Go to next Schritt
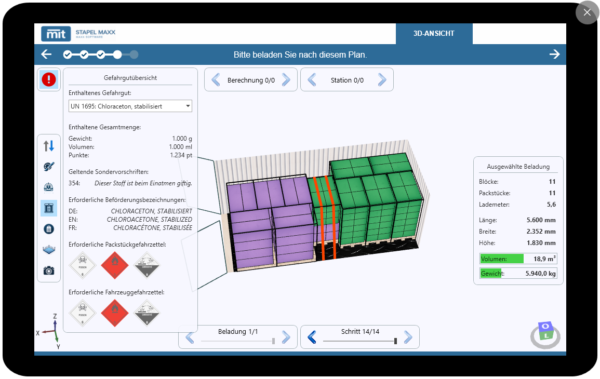600x379 pixels. [408, 337]
